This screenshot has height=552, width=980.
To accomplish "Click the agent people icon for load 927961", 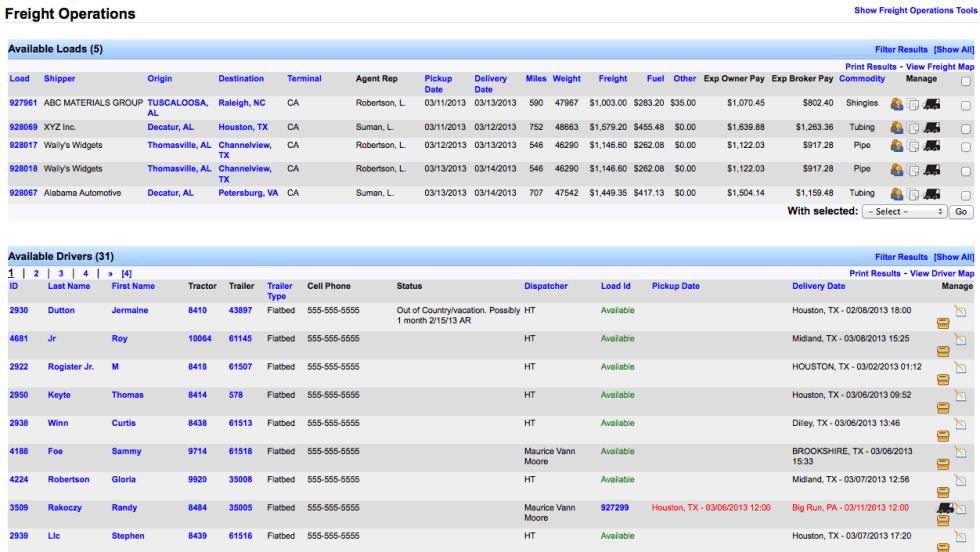I will coord(897,104).
